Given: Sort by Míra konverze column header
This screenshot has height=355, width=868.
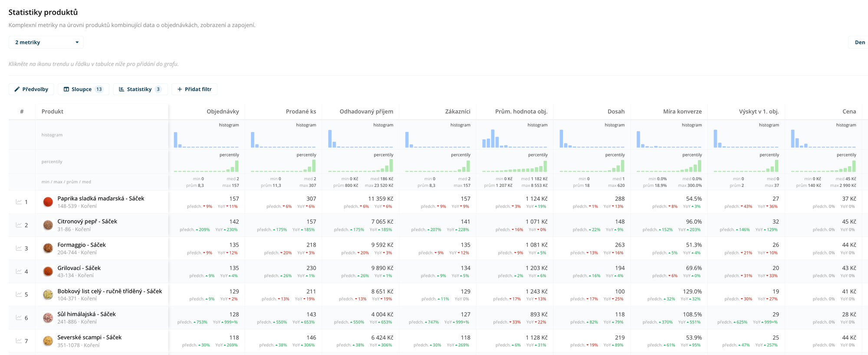Looking at the screenshot, I should coord(682,111).
